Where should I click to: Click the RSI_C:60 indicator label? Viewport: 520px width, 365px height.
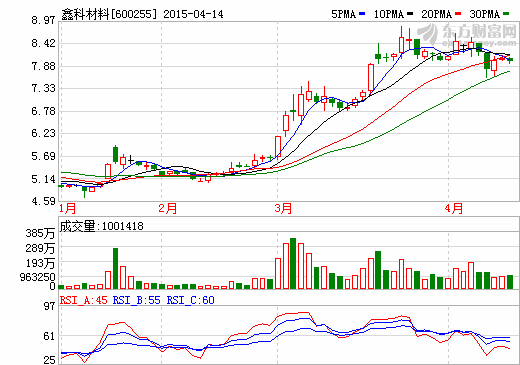pyautogui.click(x=191, y=300)
